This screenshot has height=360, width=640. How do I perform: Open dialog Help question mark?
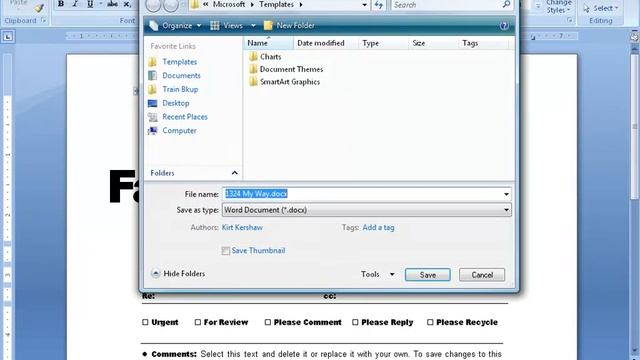pos(504,26)
